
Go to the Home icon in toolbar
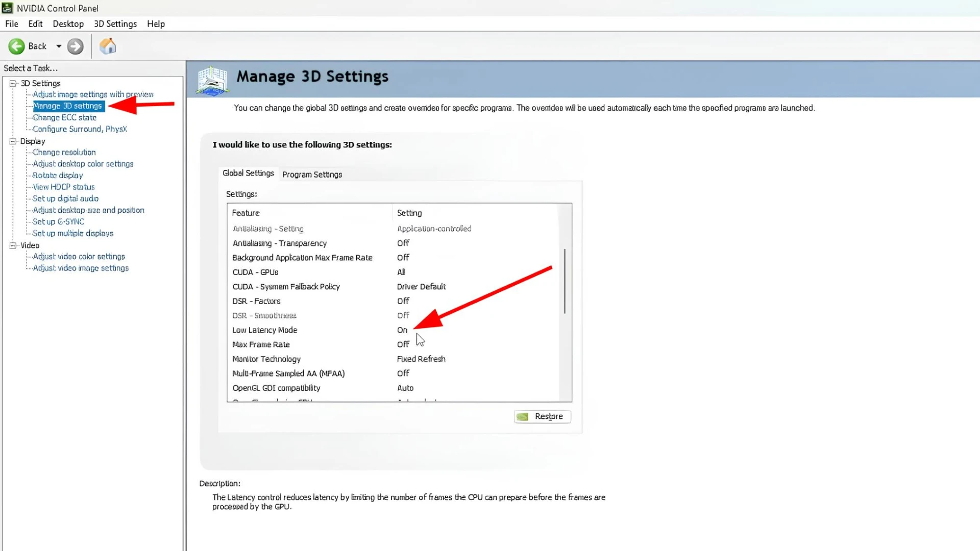coord(108,46)
